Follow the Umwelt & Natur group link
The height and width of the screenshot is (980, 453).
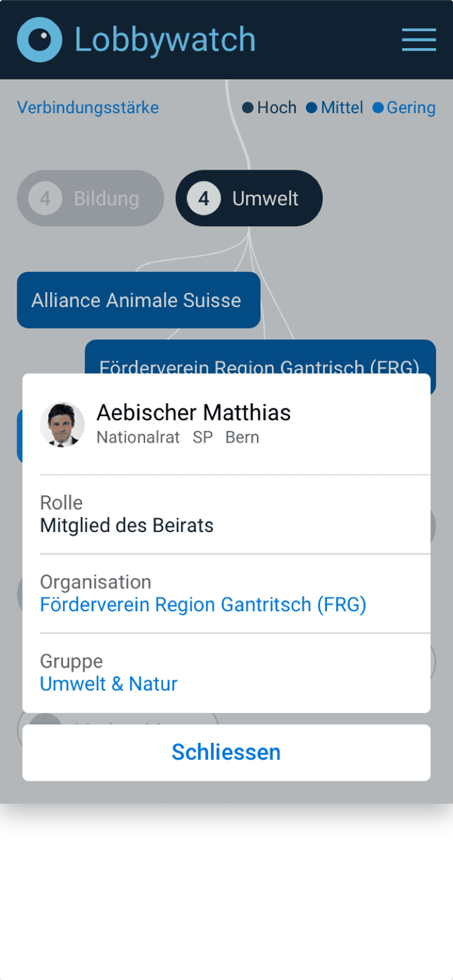click(x=109, y=684)
